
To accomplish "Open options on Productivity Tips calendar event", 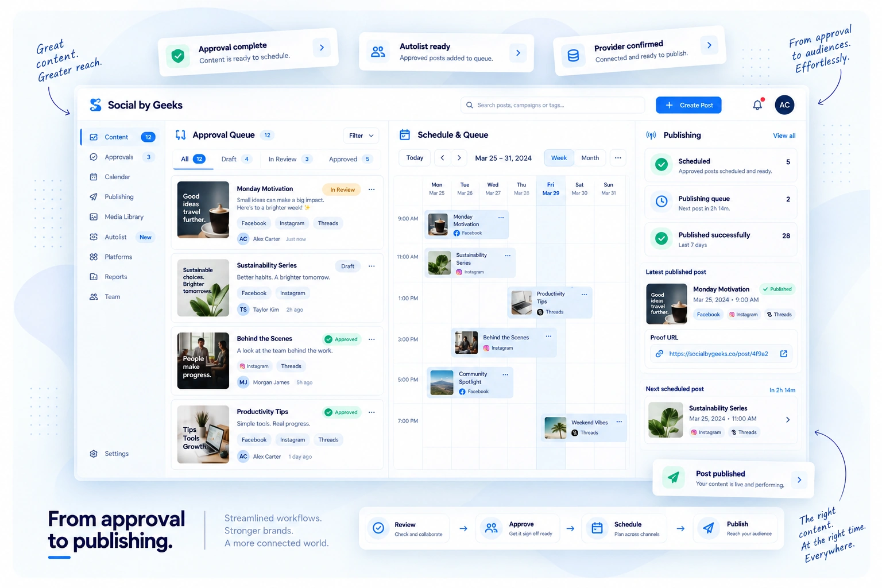I will 584,294.
